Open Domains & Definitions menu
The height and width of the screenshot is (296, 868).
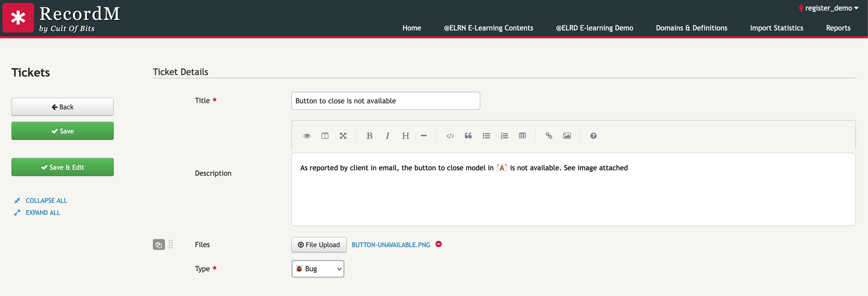click(691, 28)
